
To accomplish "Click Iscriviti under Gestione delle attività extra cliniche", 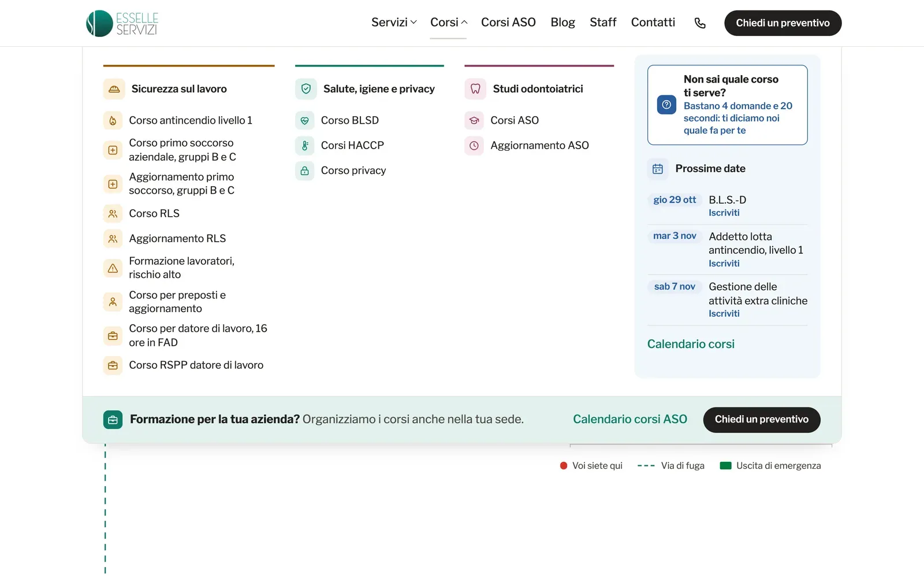I will click(x=724, y=314).
